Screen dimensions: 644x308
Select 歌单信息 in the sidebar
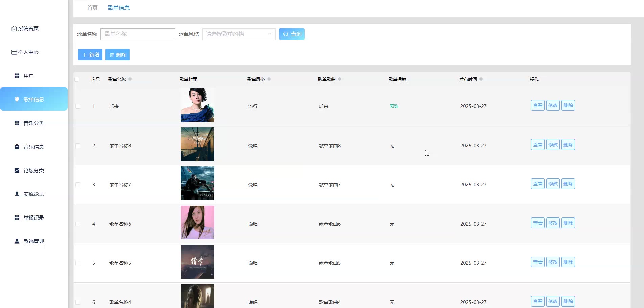click(x=34, y=99)
